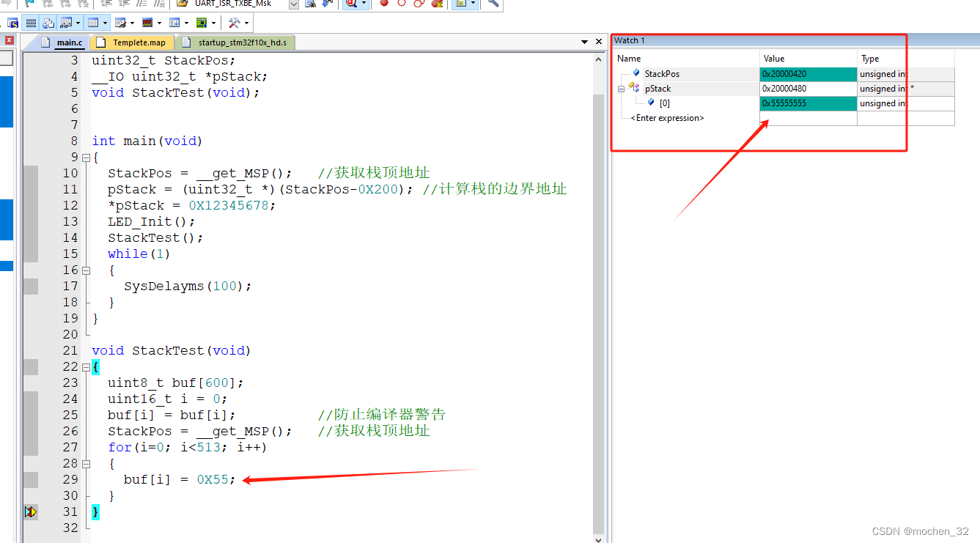980x543 pixels.
Task: Open the Watch Windows dropdown arrow
Action: click(78, 23)
